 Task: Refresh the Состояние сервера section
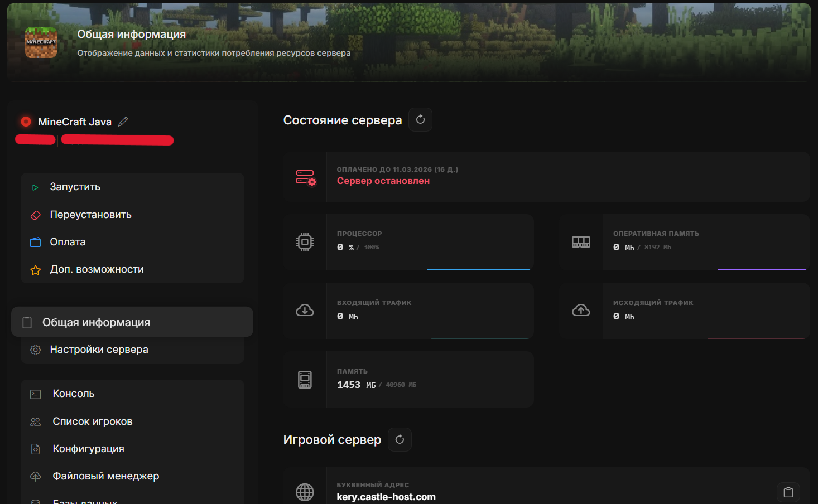click(420, 120)
